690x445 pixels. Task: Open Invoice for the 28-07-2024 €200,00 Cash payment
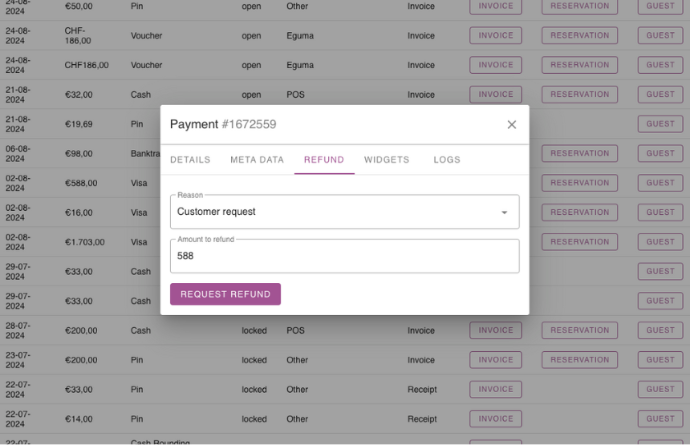click(x=496, y=330)
